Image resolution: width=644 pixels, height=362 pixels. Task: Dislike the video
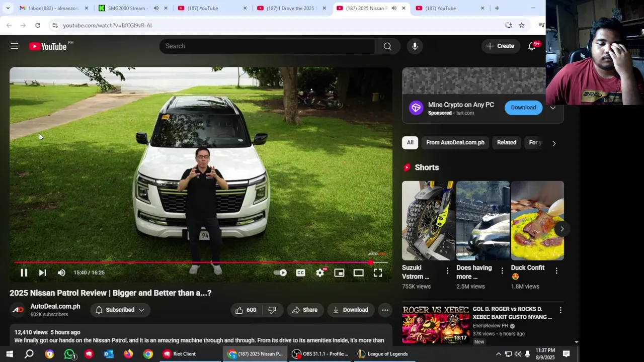tap(272, 310)
